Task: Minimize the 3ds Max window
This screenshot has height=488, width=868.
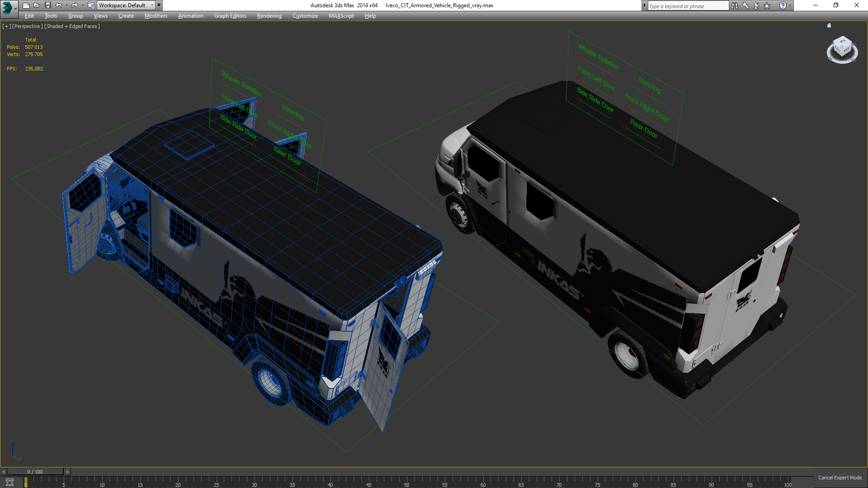Action: point(816,5)
